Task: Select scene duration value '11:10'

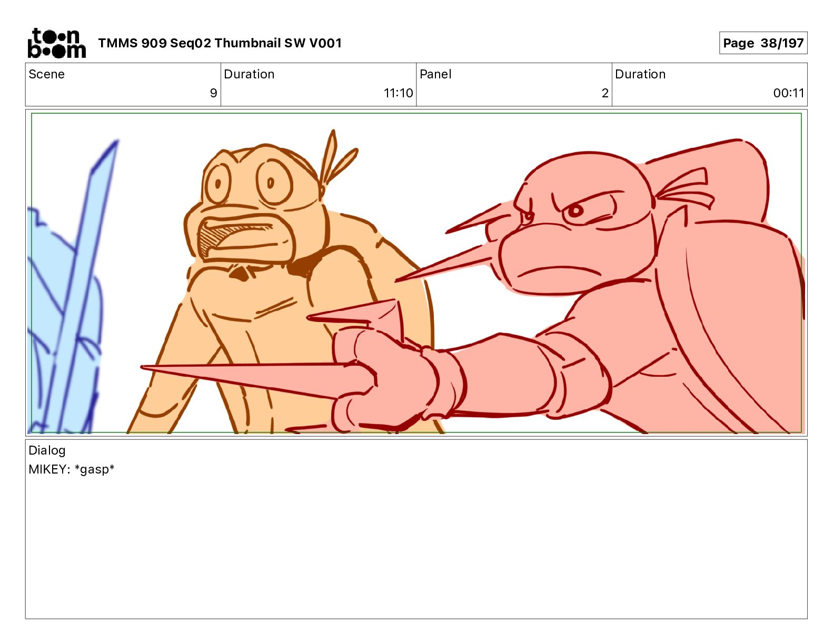Action: 398,93
